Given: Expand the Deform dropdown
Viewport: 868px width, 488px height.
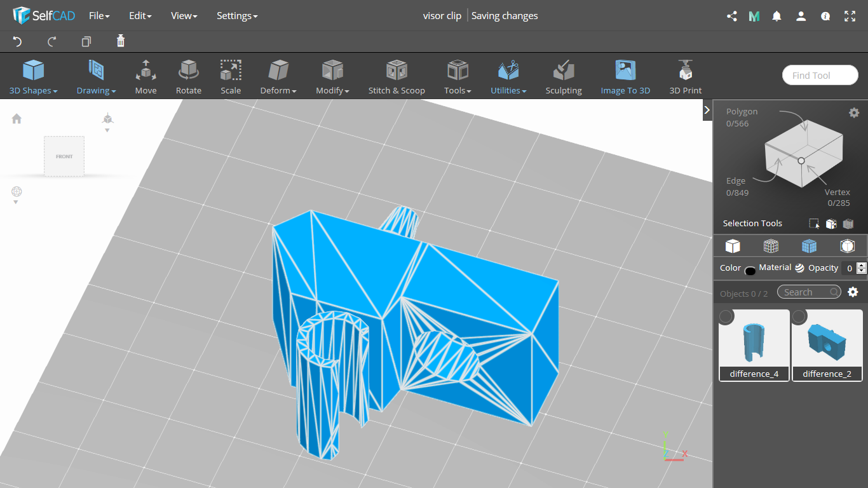Looking at the screenshot, I should coord(278,77).
